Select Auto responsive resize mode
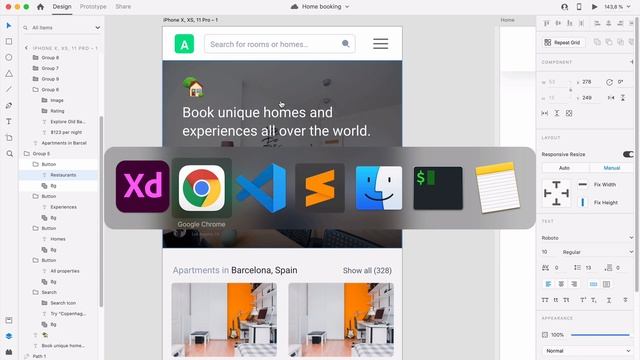The image size is (640, 360). coord(564,168)
